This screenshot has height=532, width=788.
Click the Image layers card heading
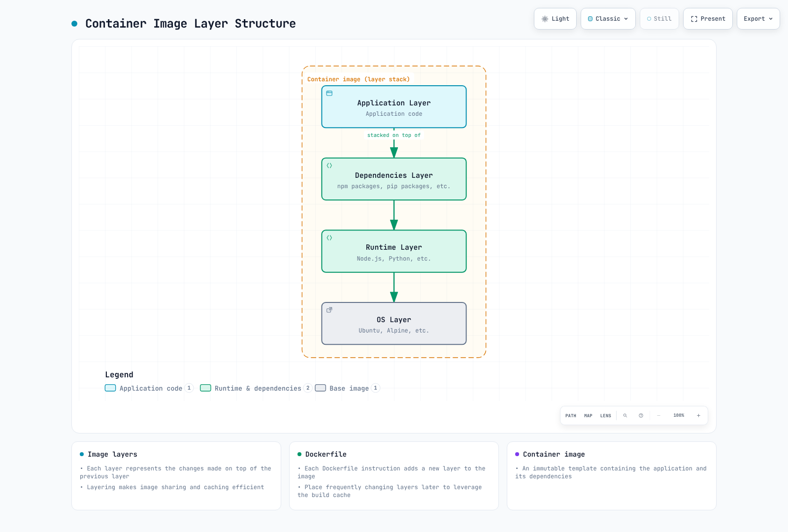tap(112, 454)
